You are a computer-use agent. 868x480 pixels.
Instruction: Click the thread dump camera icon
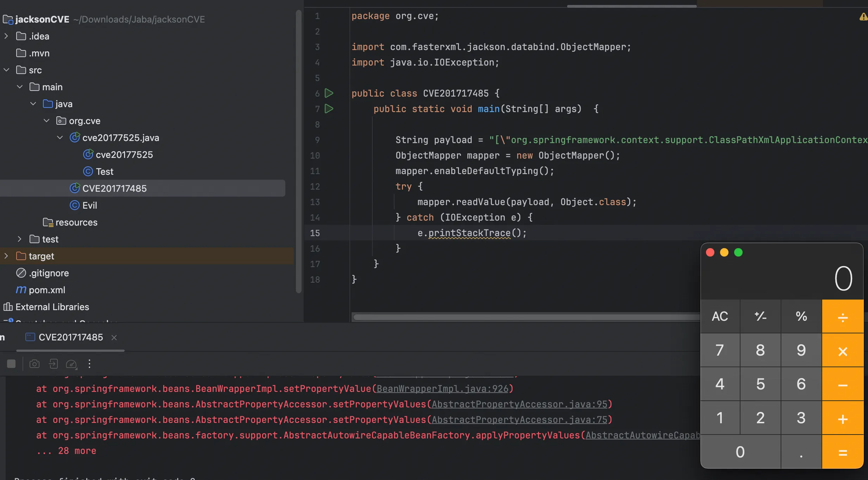34,364
